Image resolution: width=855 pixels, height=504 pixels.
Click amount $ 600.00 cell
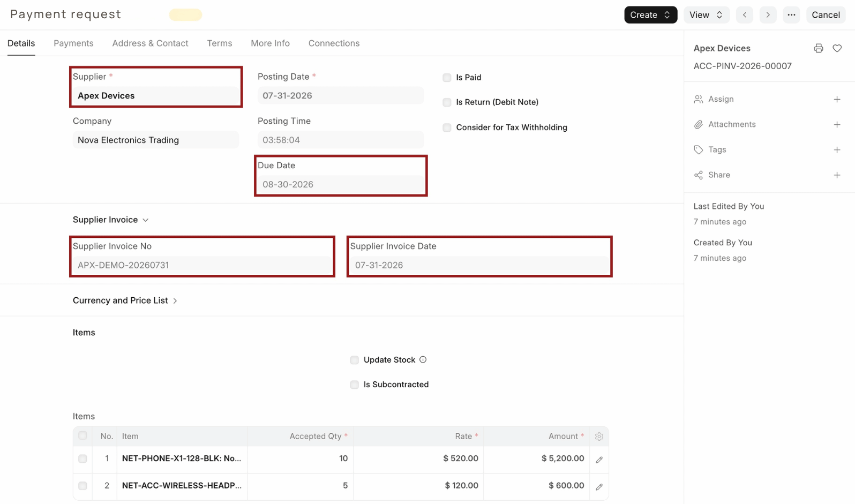[x=537, y=486]
